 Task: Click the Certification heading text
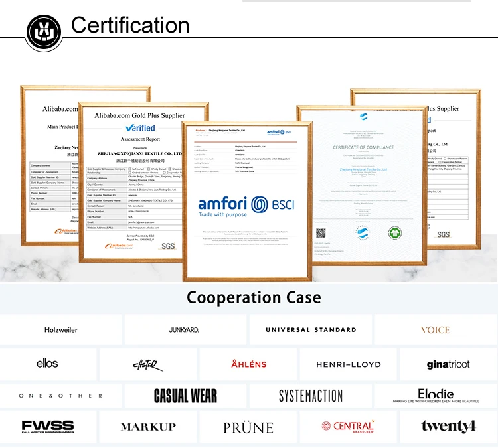point(130,25)
